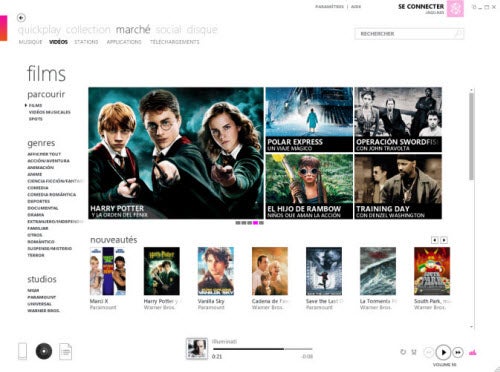Screen dimensions: 500x372
Task: Filter by MGM studio
Action: [33, 291]
